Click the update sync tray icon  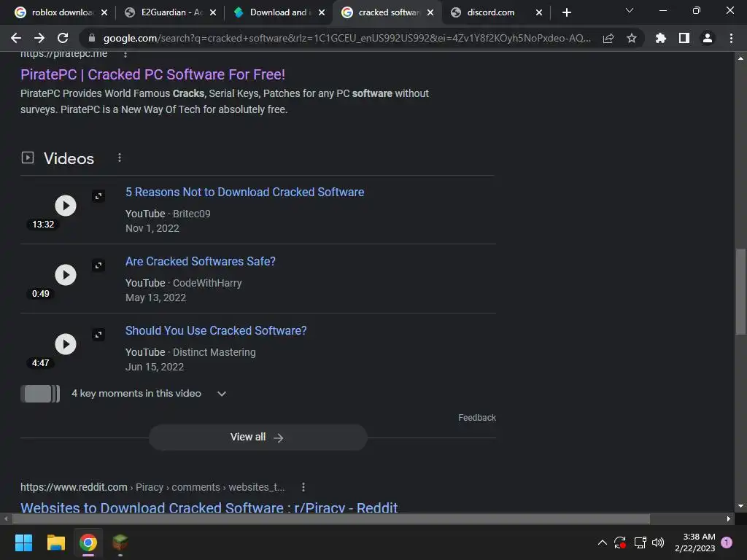pos(620,542)
